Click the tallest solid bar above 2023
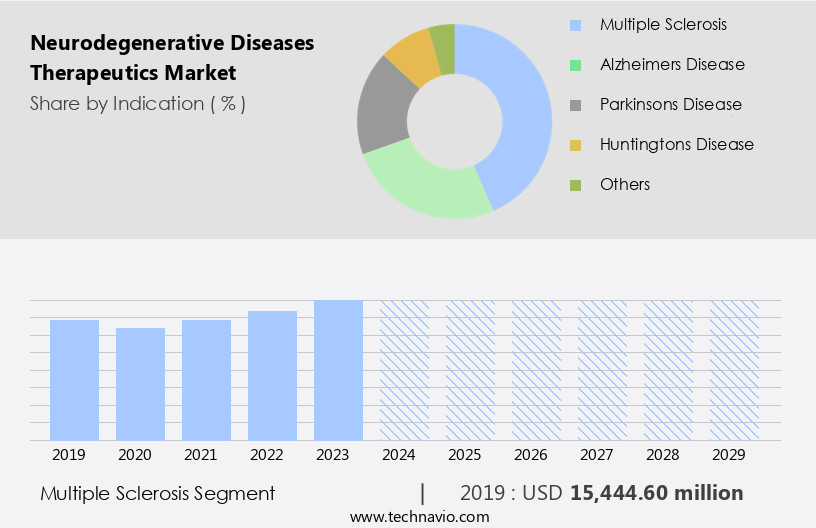Screen dimensions: 816x528 click(x=338, y=370)
